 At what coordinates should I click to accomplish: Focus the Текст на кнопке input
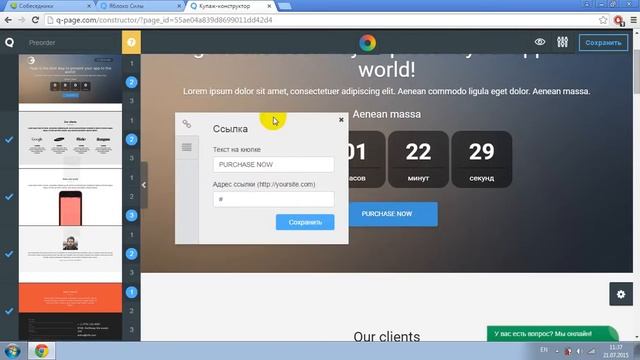point(273,164)
